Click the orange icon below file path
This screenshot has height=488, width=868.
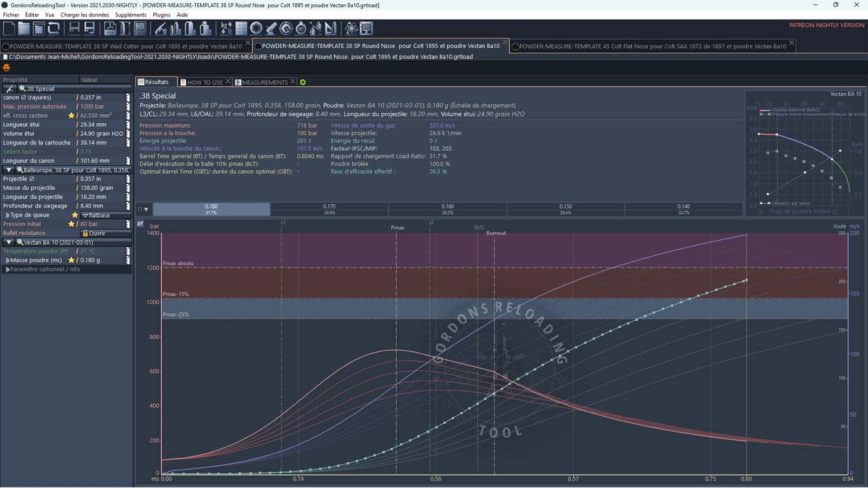point(7,68)
